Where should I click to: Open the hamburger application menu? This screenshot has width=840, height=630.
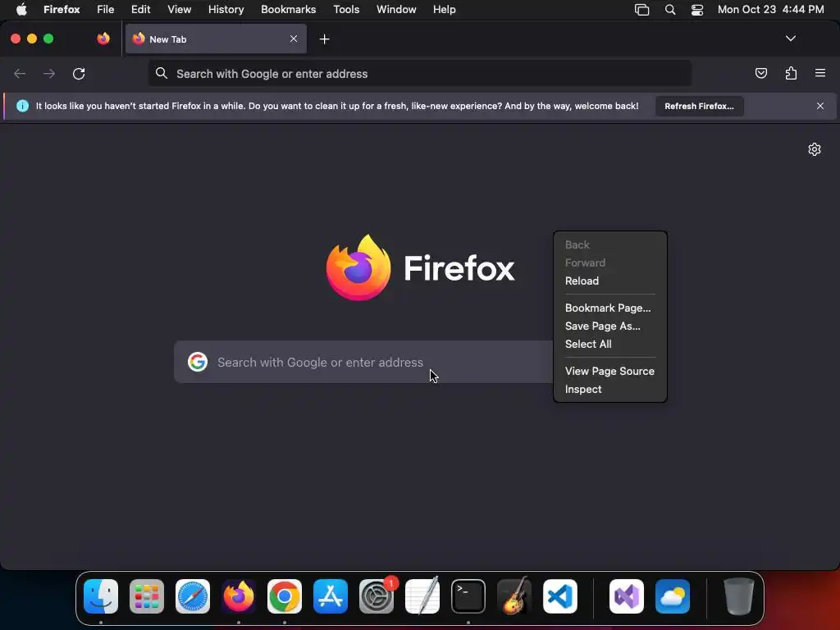tap(819, 73)
